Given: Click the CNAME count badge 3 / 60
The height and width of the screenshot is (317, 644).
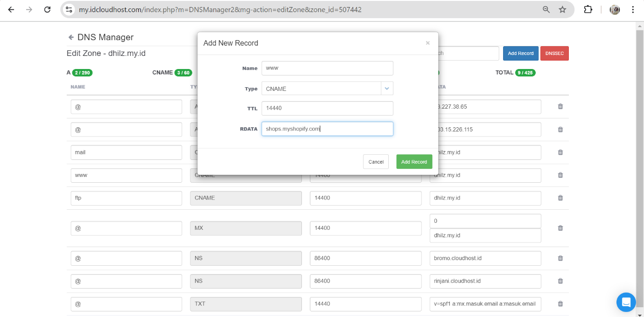Looking at the screenshot, I should pyautogui.click(x=183, y=73).
